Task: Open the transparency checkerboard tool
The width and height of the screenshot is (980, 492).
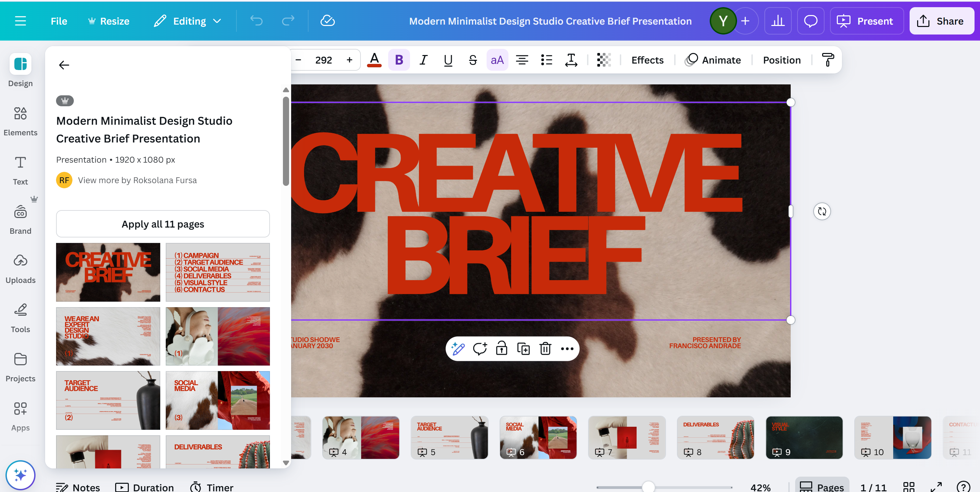Action: [603, 60]
